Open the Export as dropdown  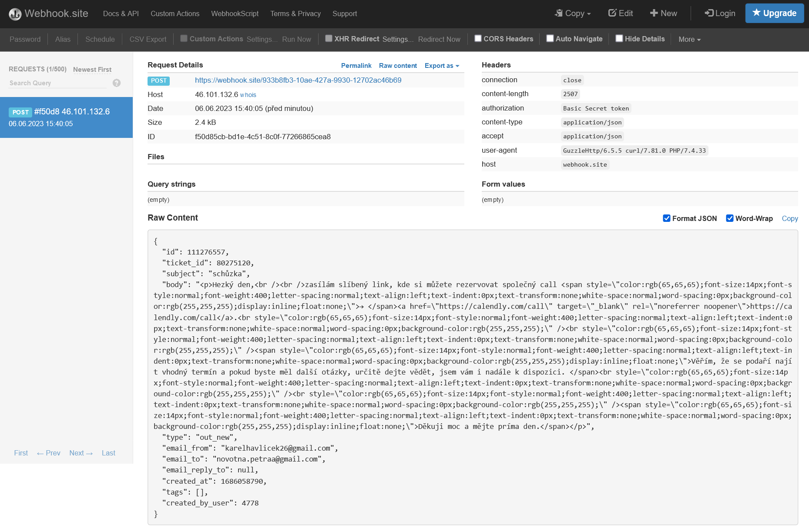tap(442, 66)
